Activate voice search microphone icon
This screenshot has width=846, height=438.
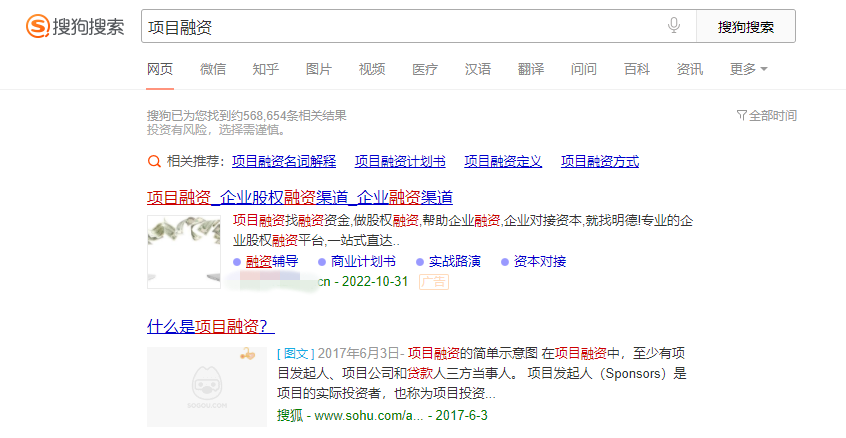tap(673, 25)
